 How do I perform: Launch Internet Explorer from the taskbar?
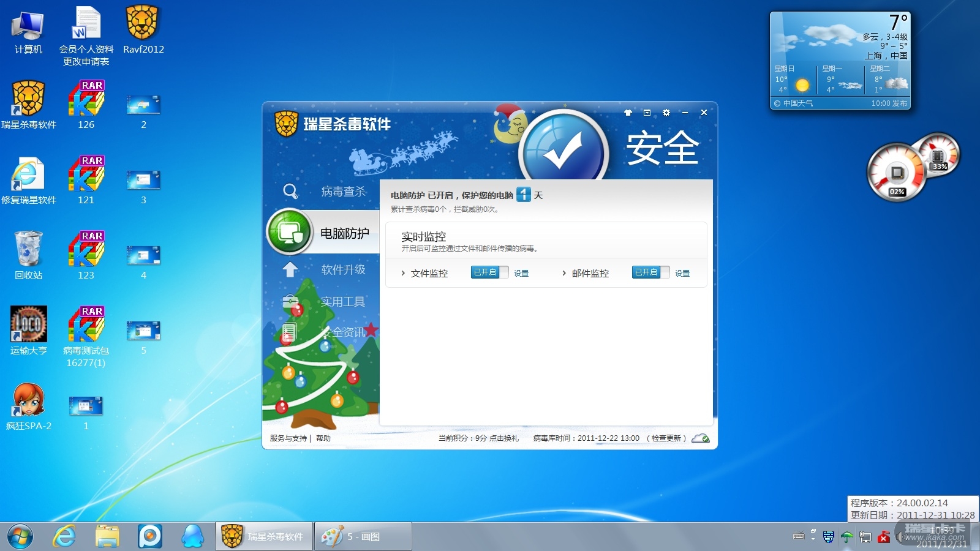[x=64, y=537]
